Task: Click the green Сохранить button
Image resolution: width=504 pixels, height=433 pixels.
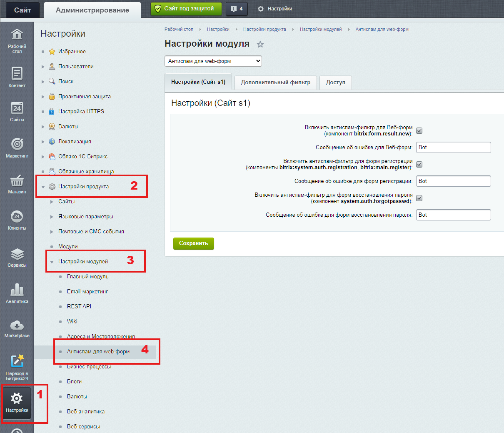Action: 194,243
